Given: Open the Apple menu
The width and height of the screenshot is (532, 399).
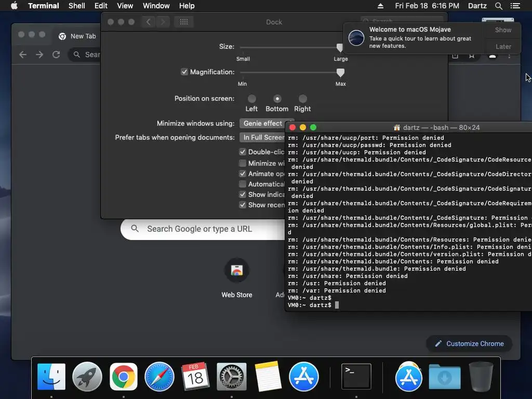Looking at the screenshot, I should click(14, 6).
